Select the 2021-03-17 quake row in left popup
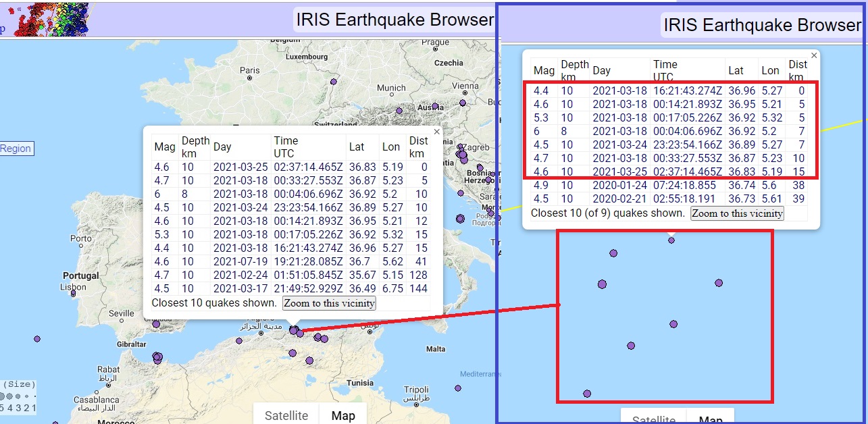868x424 pixels. click(x=290, y=289)
